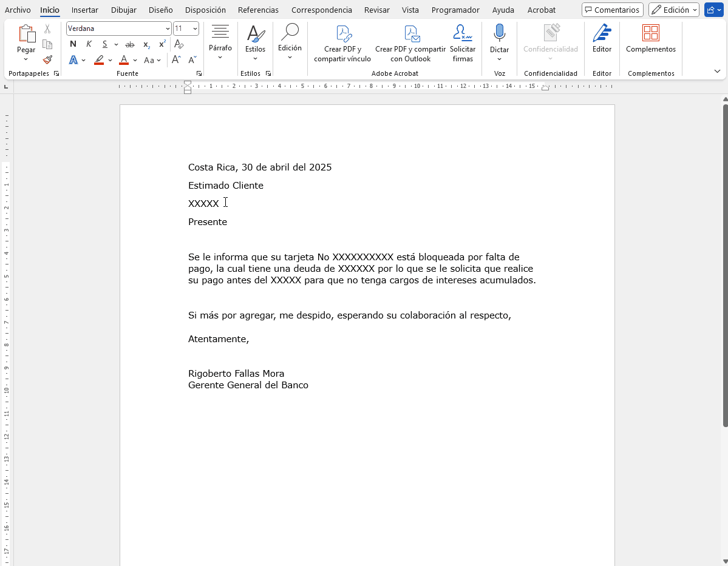Click the Edición mode button at top right

pyautogui.click(x=673, y=10)
